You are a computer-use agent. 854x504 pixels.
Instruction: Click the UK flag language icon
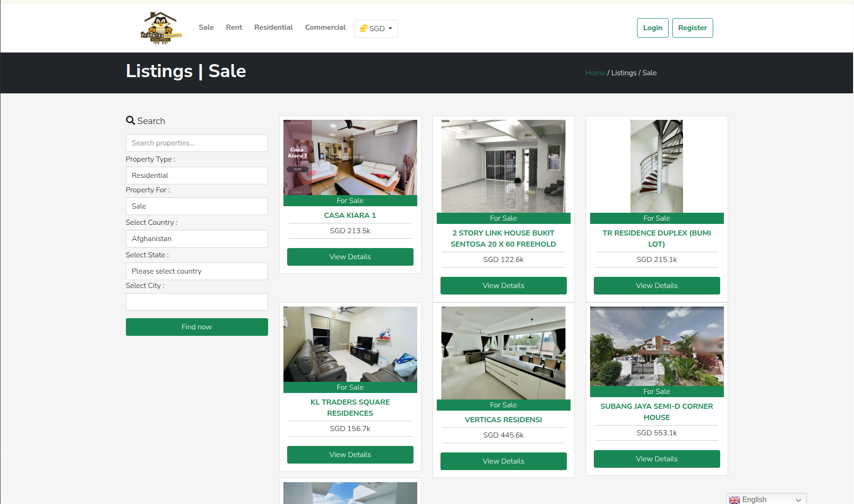(734, 500)
